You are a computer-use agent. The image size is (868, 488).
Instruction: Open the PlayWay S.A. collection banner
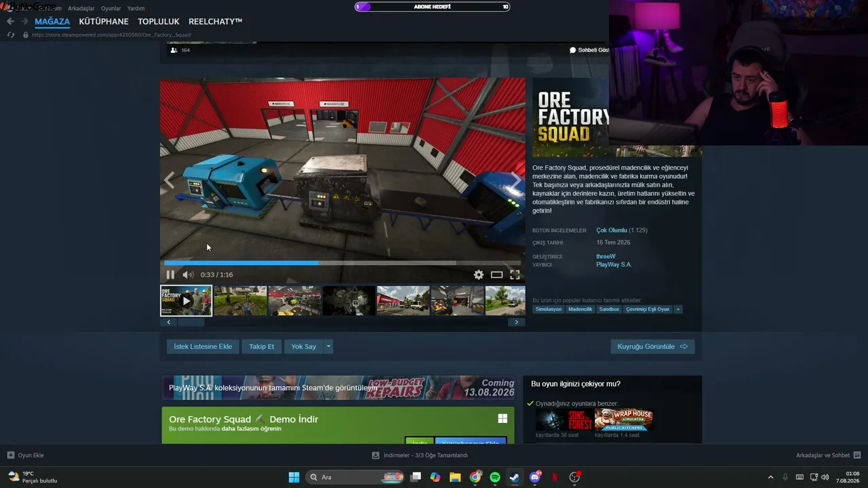pos(338,388)
